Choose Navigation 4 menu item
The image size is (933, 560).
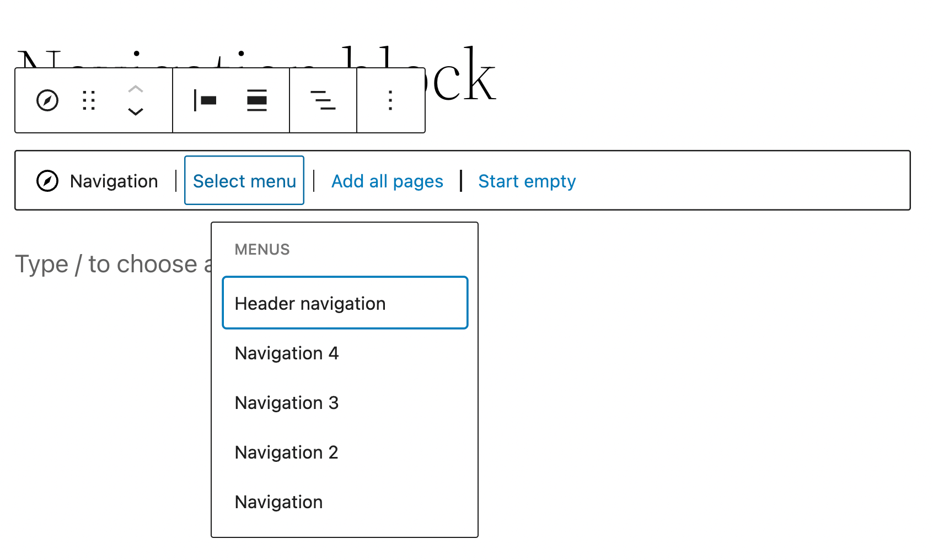287,353
